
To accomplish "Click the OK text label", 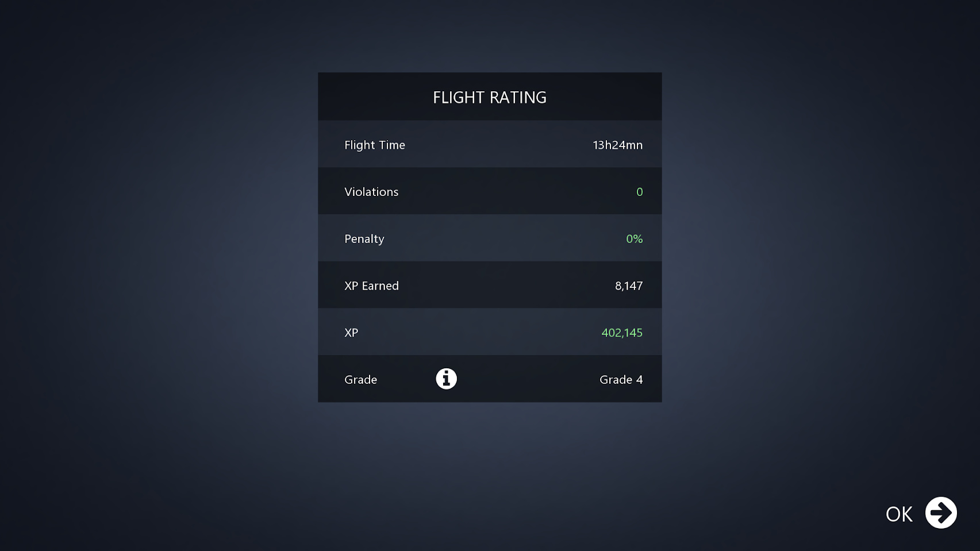I will click(x=899, y=514).
